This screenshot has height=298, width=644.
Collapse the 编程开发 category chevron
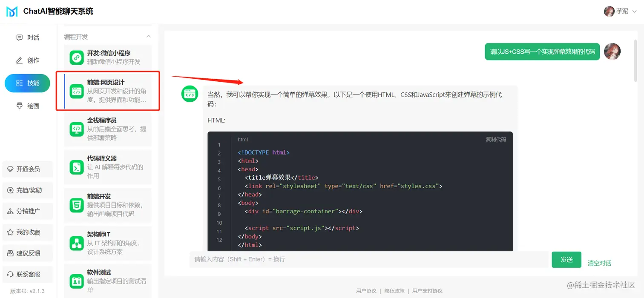tap(148, 37)
